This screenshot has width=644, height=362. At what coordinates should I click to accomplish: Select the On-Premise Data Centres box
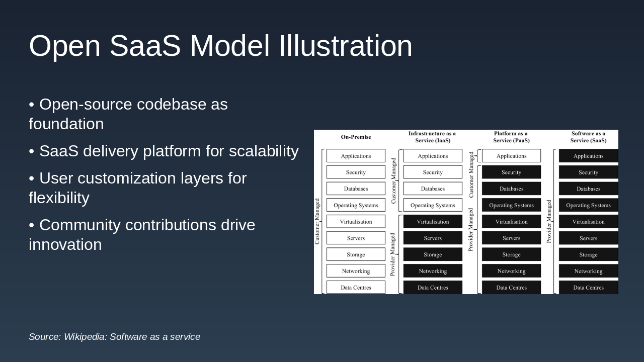(x=356, y=287)
